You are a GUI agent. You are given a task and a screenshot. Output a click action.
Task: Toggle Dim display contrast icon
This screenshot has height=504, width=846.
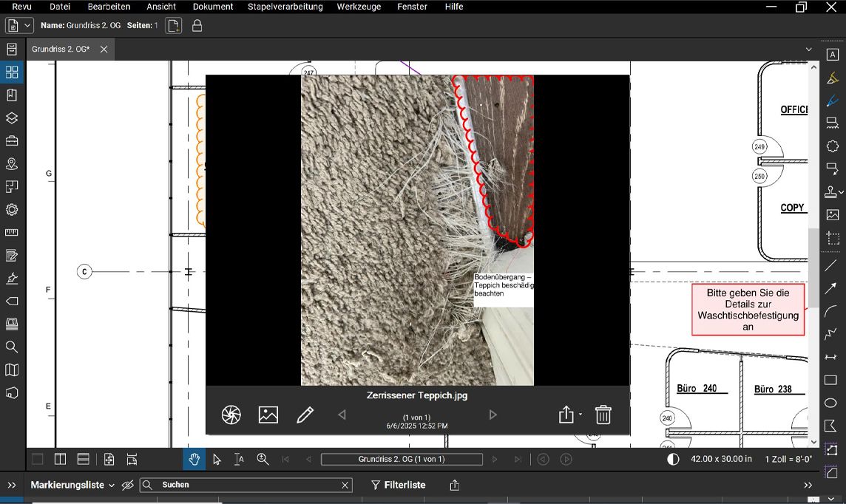674,459
